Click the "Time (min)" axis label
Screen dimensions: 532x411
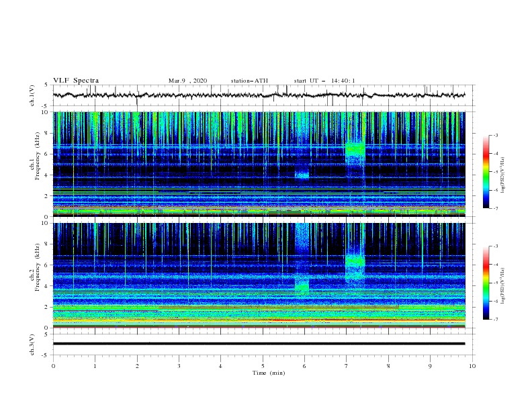[x=269, y=373]
